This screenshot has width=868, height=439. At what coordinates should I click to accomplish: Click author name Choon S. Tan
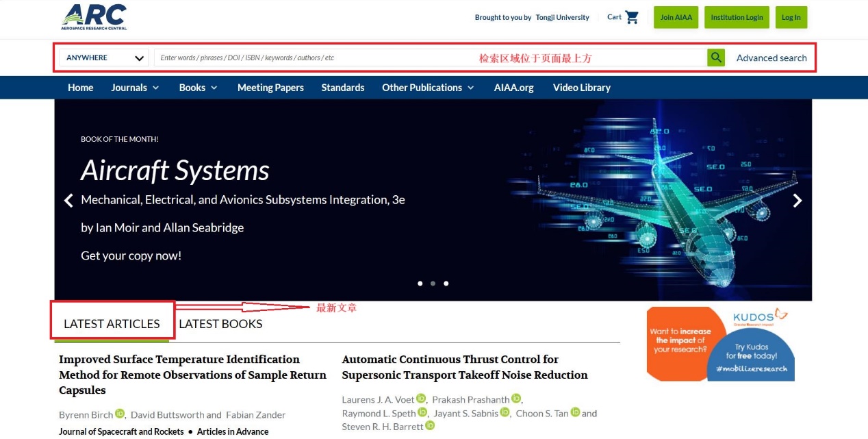[x=542, y=413]
